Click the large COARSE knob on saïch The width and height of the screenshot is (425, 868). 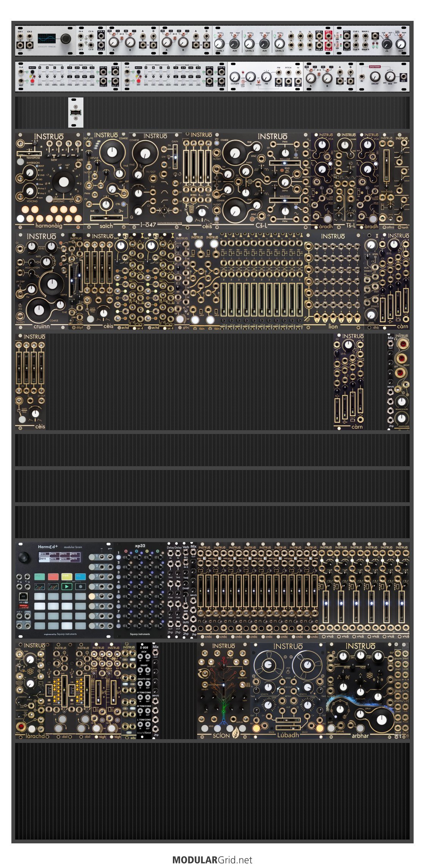pos(112,152)
